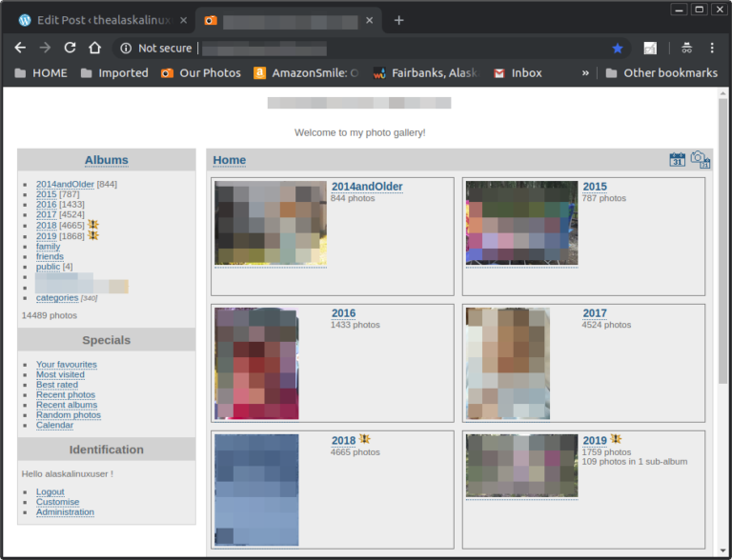Go back using the back arrow
This screenshot has width=732, height=560.
coord(20,48)
